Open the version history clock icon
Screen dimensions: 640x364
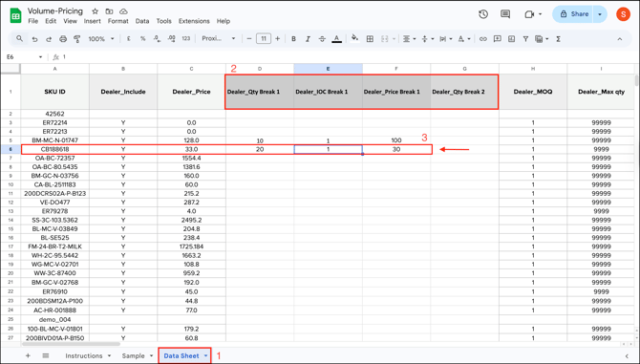pyautogui.click(x=483, y=14)
